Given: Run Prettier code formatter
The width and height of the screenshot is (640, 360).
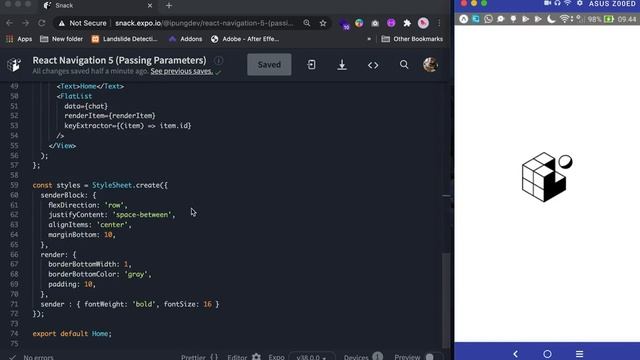Looking at the screenshot, I should pyautogui.click(x=200, y=357).
